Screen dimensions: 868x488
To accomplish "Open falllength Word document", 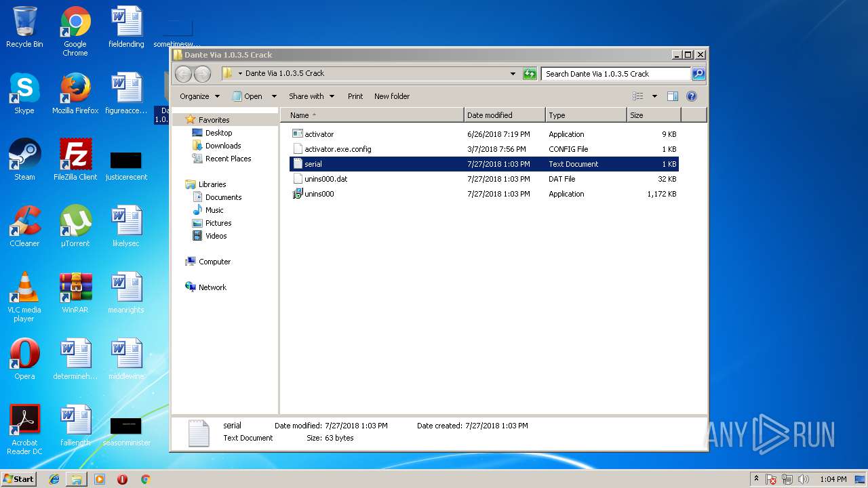I will pos(75,426).
